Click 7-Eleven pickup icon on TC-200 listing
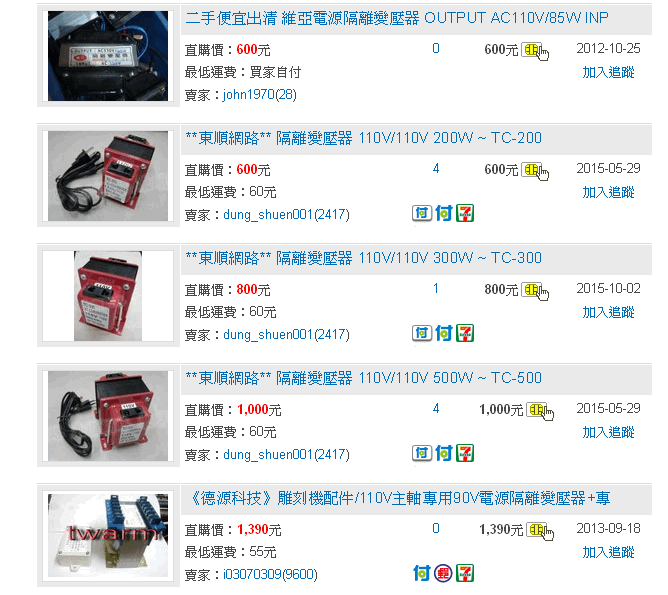668x595 pixels. 465,213
